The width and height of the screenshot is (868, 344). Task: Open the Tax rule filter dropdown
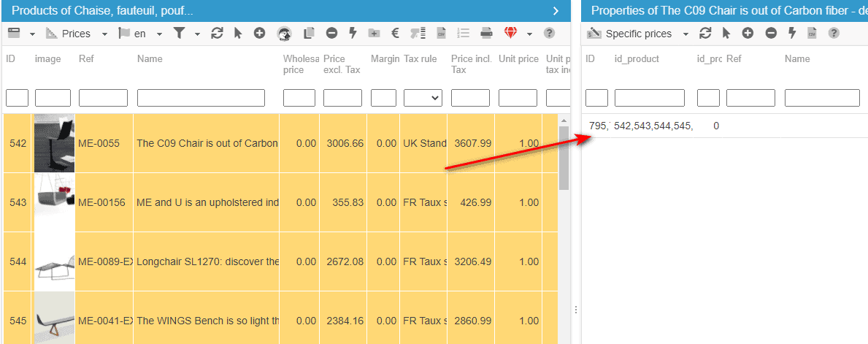[423, 98]
